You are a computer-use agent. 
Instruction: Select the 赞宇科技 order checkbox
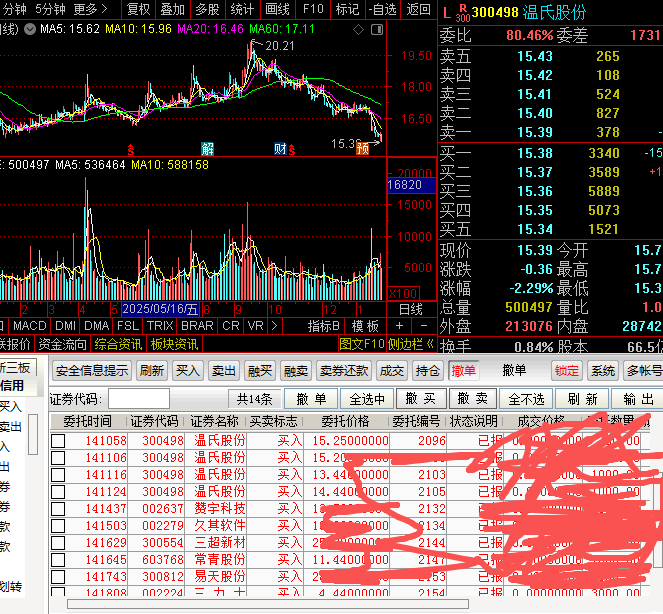point(58,509)
